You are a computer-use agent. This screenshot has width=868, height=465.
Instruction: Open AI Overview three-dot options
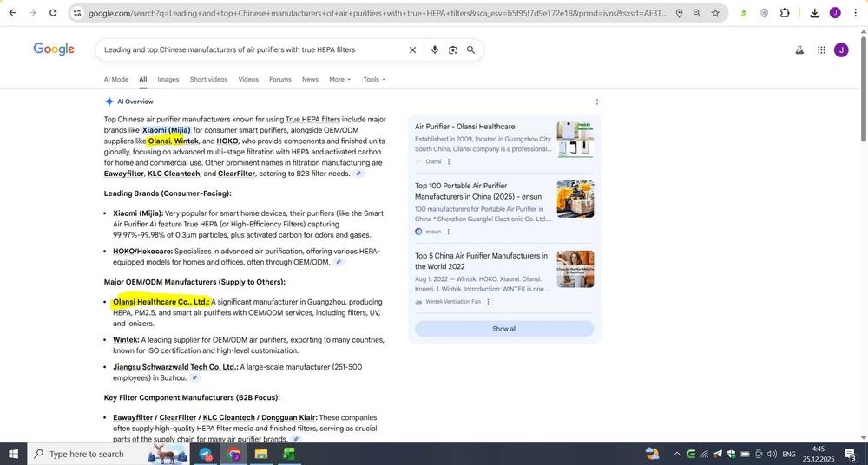(597, 102)
